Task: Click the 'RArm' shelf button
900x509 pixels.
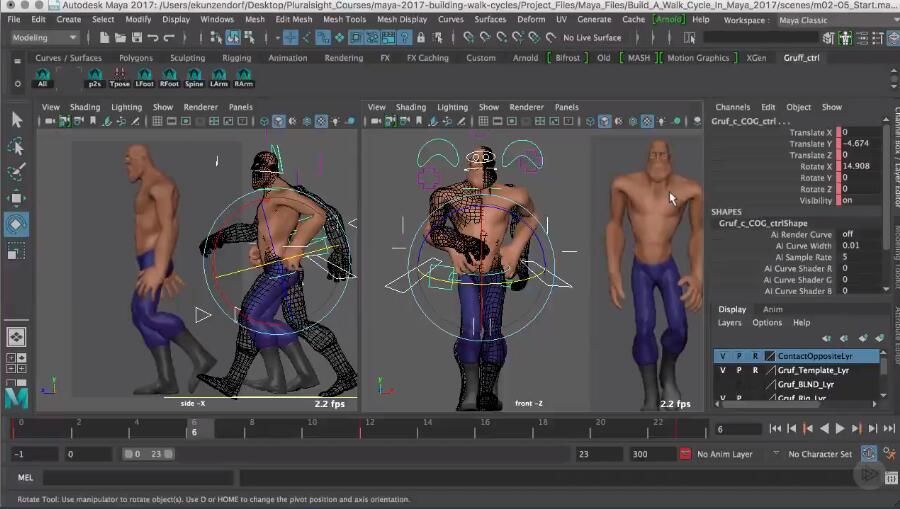Action: (x=243, y=77)
